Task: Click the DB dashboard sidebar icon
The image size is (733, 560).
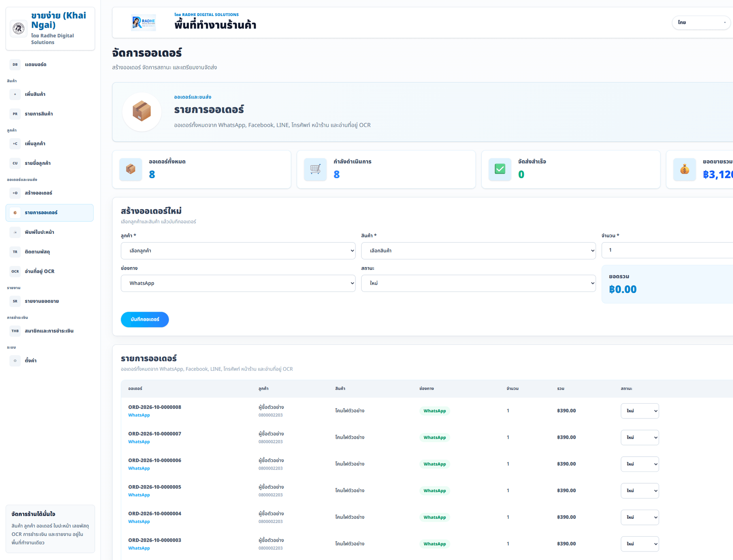Action: coord(15,64)
